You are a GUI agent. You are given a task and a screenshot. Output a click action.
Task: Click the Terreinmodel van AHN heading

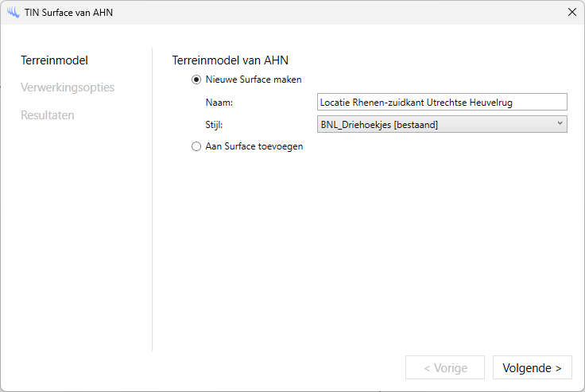(229, 60)
